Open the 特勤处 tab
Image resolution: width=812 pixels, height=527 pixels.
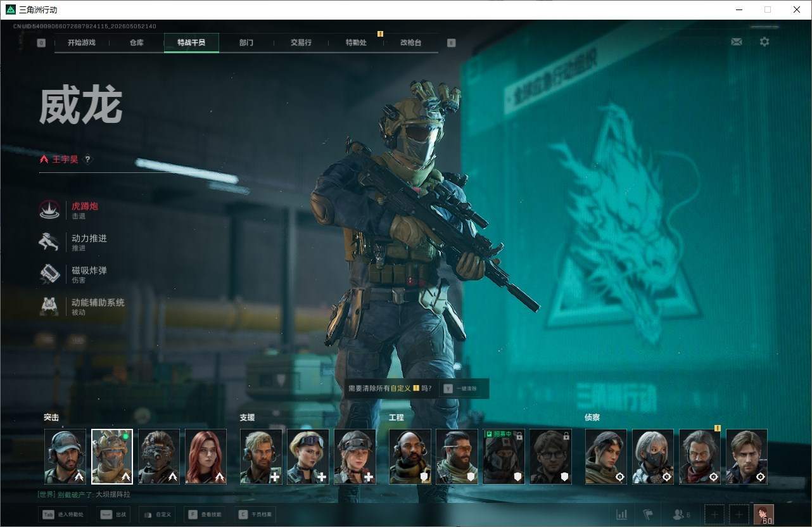(356, 43)
